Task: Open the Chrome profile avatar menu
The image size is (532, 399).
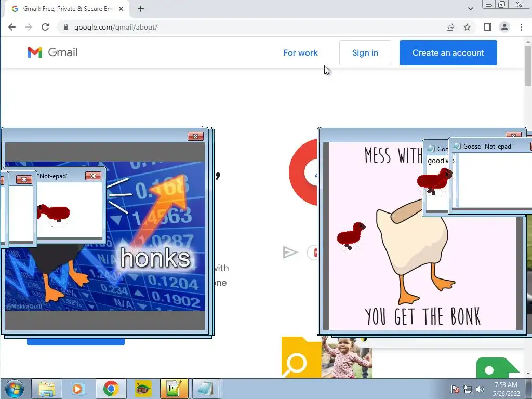Action: (x=504, y=27)
